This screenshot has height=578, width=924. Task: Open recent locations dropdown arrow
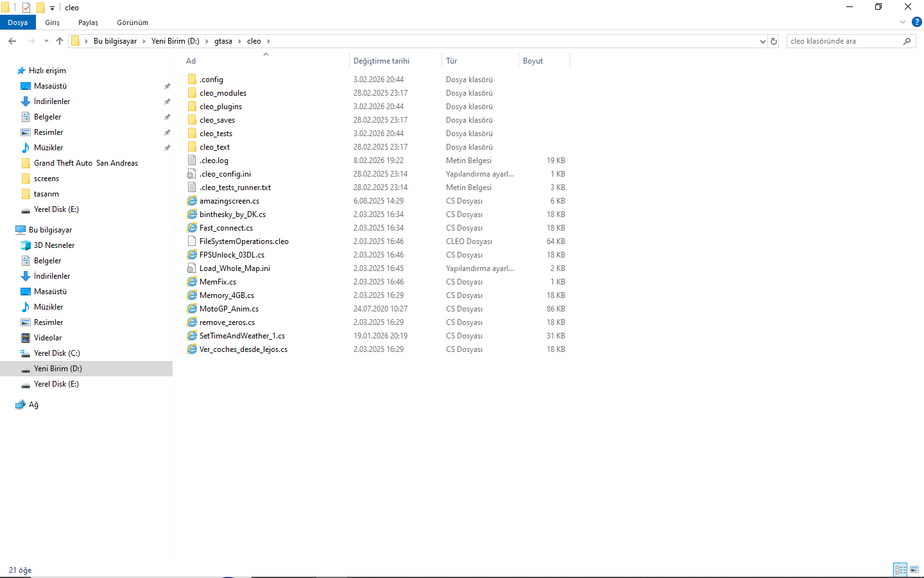[x=46, y=41]
